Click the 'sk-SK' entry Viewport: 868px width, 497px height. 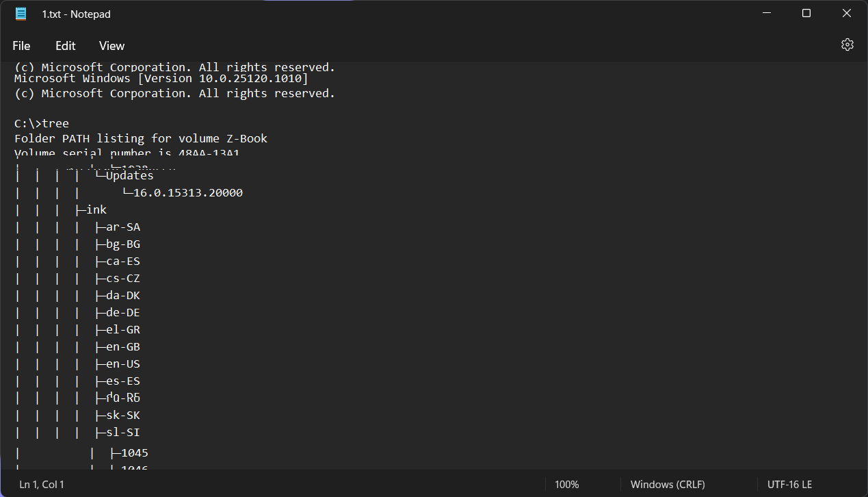pos(123,416)
